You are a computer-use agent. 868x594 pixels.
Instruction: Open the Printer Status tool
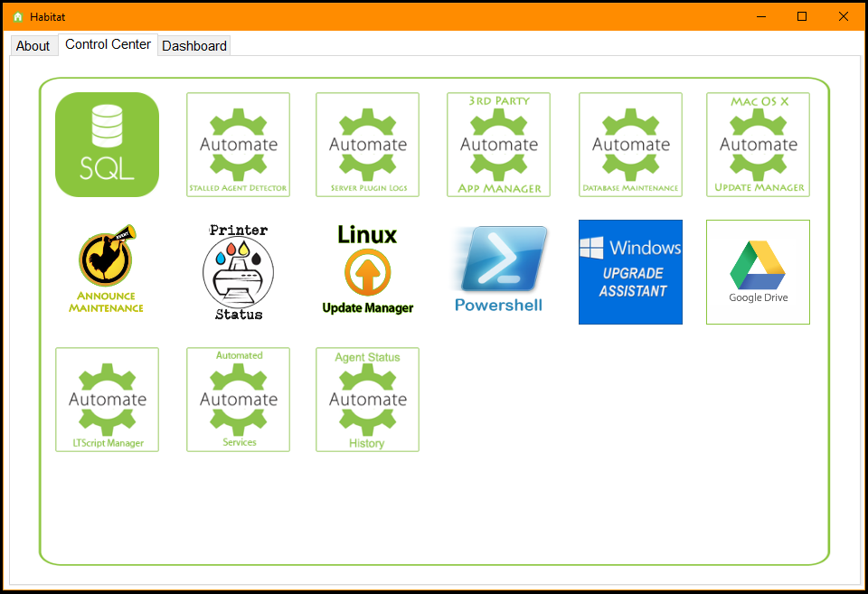[x=238, y=272]
